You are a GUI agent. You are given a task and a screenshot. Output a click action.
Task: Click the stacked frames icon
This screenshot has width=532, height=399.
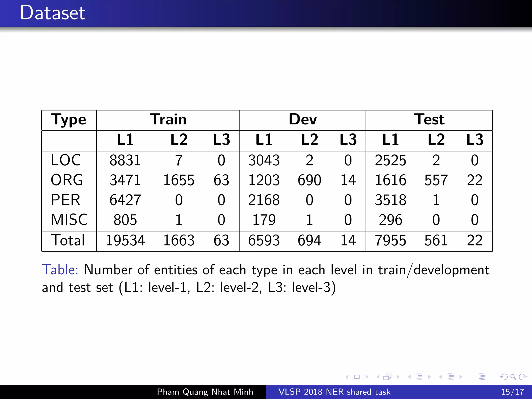[x=387, y=377]
